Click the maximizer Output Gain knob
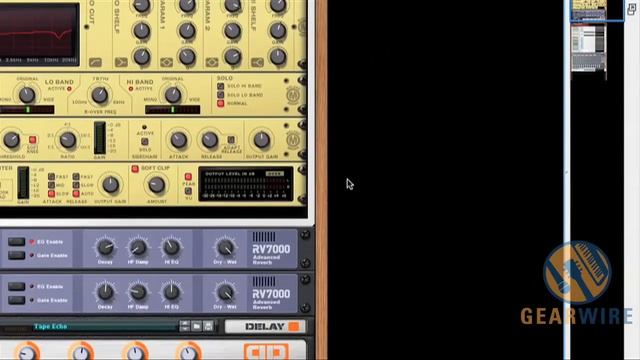 point(110,185)
